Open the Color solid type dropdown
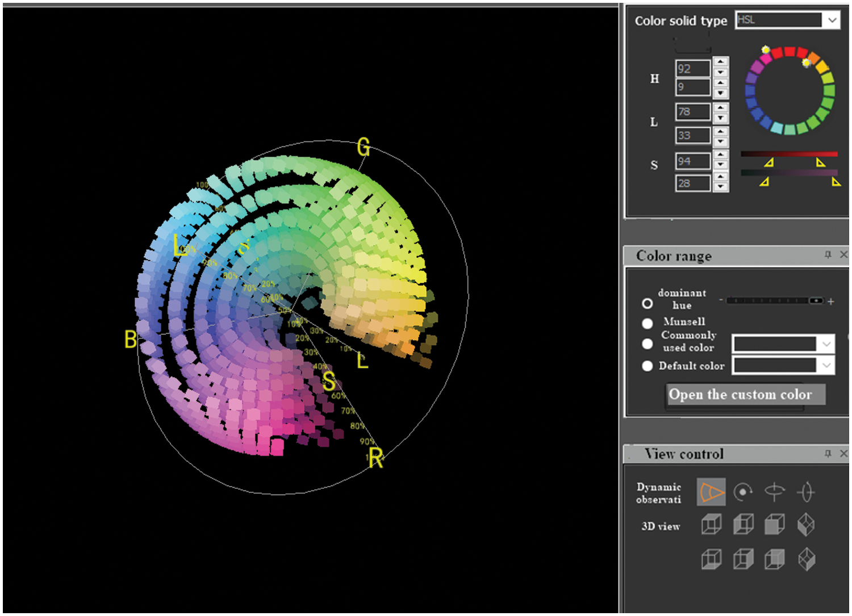 pos(832,20)
